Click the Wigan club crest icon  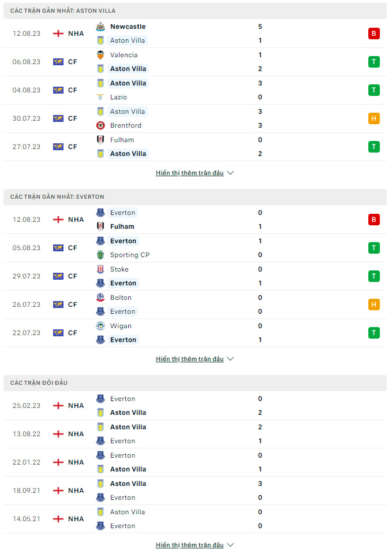100,326
